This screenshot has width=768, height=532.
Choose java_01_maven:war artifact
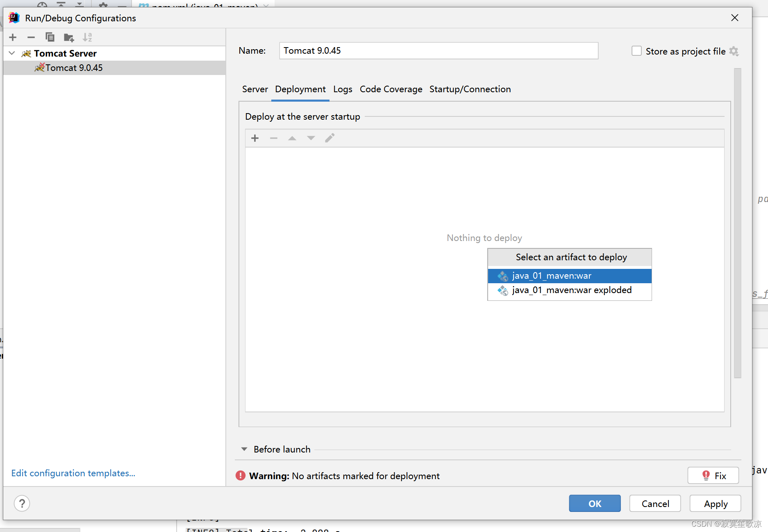click(570, 276)
